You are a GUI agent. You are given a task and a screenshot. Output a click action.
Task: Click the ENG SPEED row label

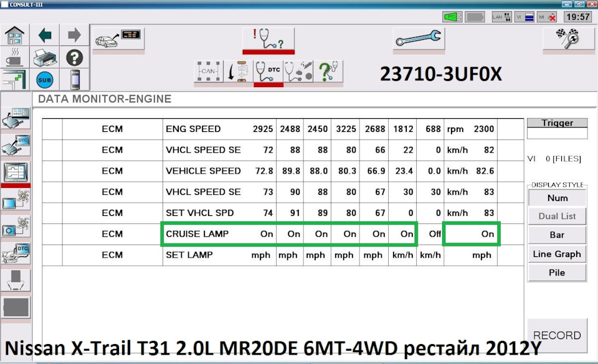click(193, 129)
